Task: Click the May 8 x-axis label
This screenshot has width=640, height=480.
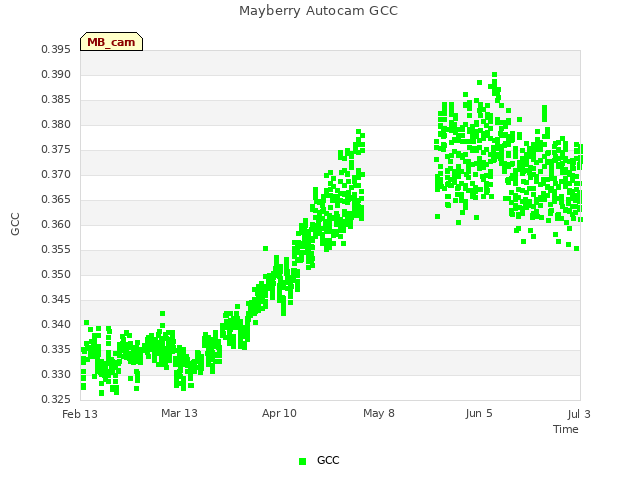Action: (x=379, y=413)
